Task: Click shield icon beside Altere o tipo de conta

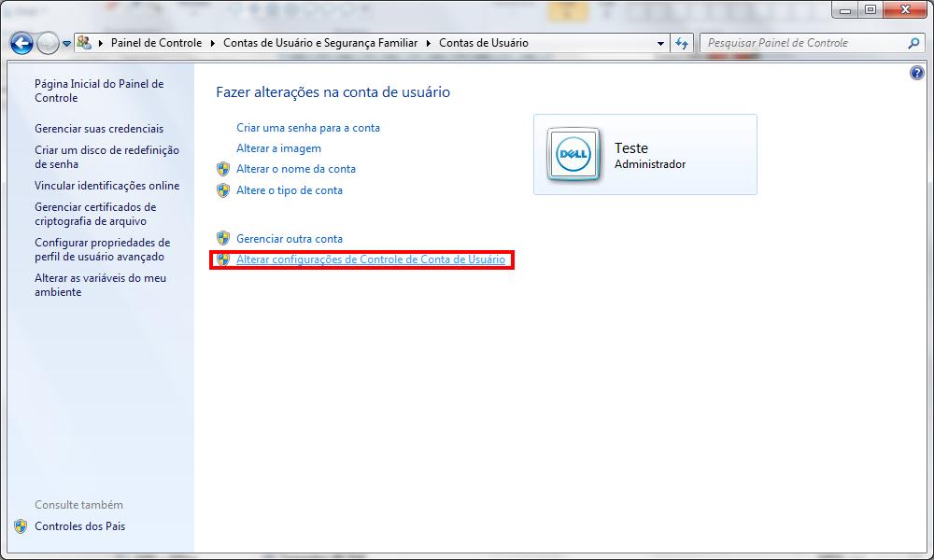Action: 223,190
